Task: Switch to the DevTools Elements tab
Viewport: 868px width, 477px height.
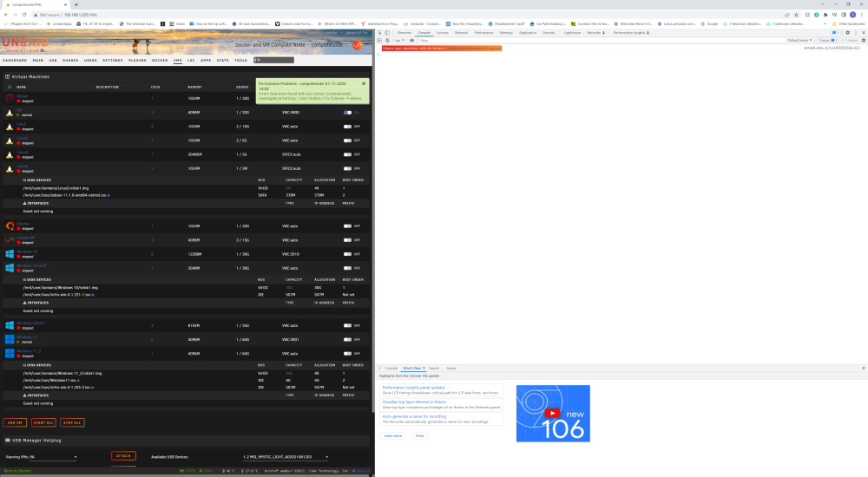Action: point(404,33)
